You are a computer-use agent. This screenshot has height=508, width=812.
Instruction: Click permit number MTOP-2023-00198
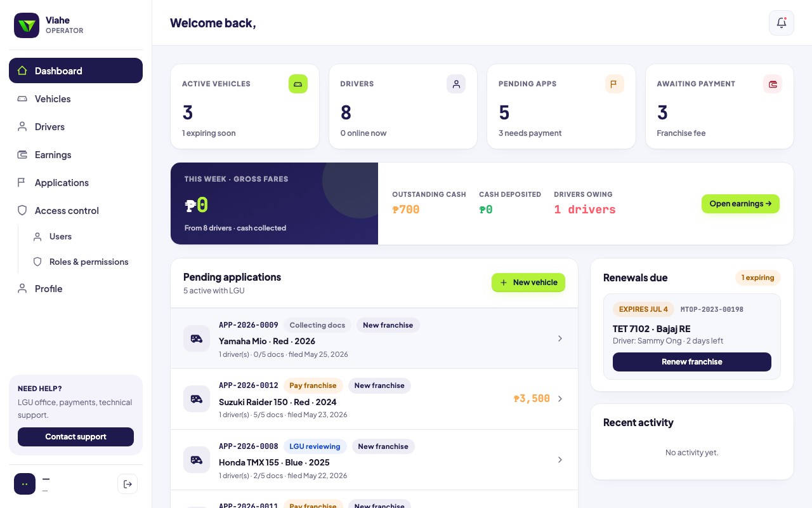712,309
